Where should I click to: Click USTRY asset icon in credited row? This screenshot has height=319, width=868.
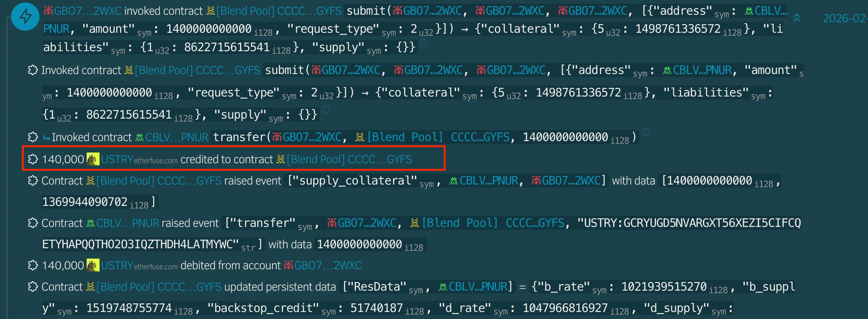click(93, 159)
